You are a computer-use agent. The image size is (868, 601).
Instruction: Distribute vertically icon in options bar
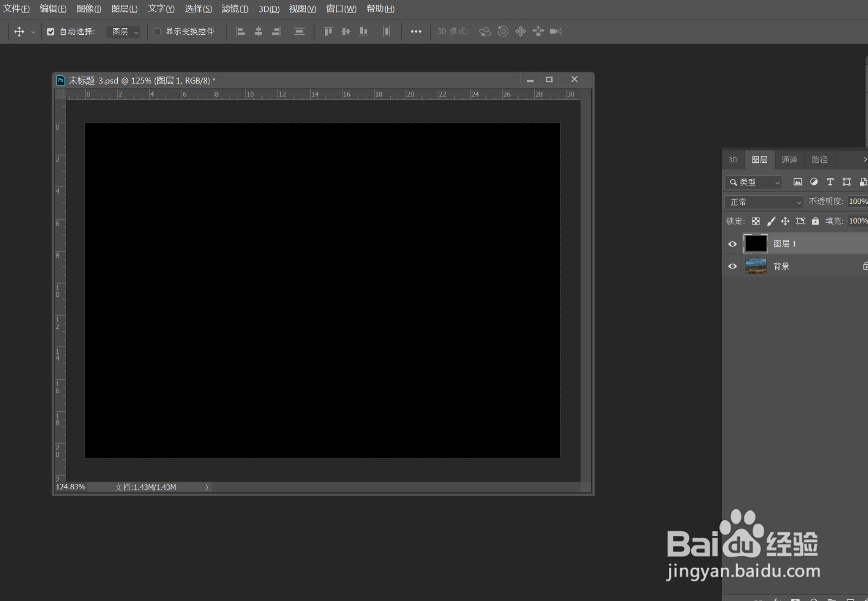pos(299,31)
